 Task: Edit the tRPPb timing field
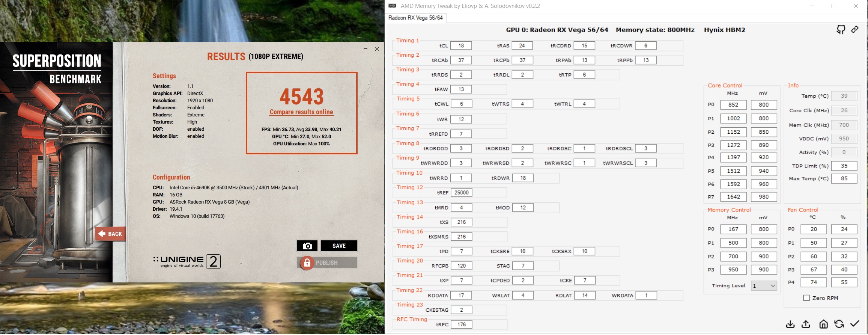(646, 60)
